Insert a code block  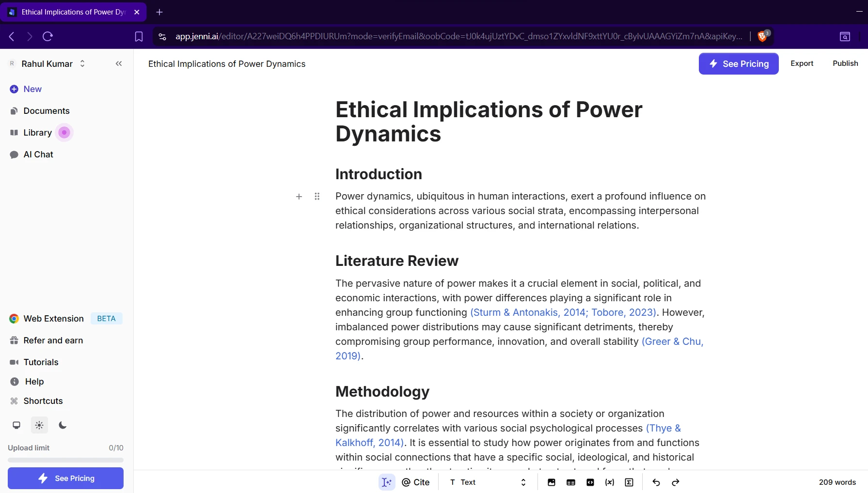point(590,482)
